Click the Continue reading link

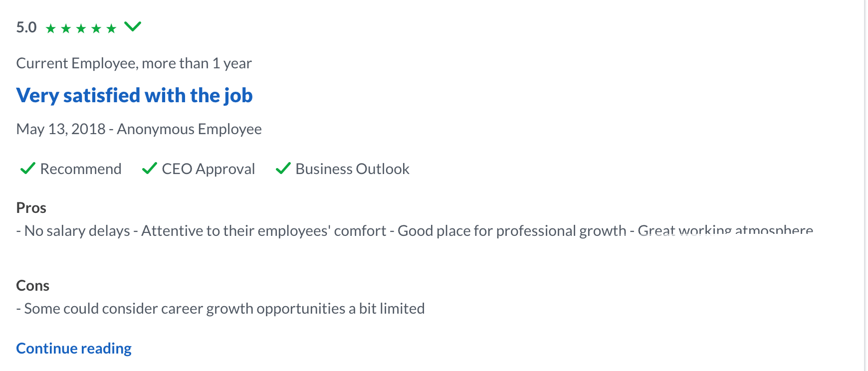click(x=74, y=348)
